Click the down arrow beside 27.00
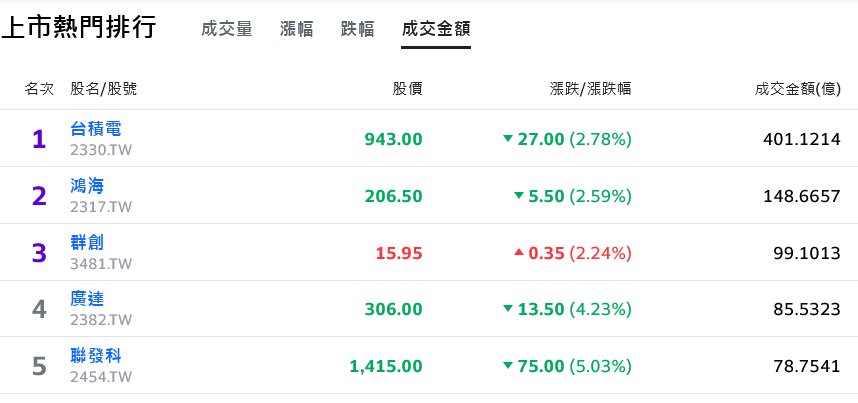Image resolution: width=858 pixels, height=403 pixels. click(508, 139)
